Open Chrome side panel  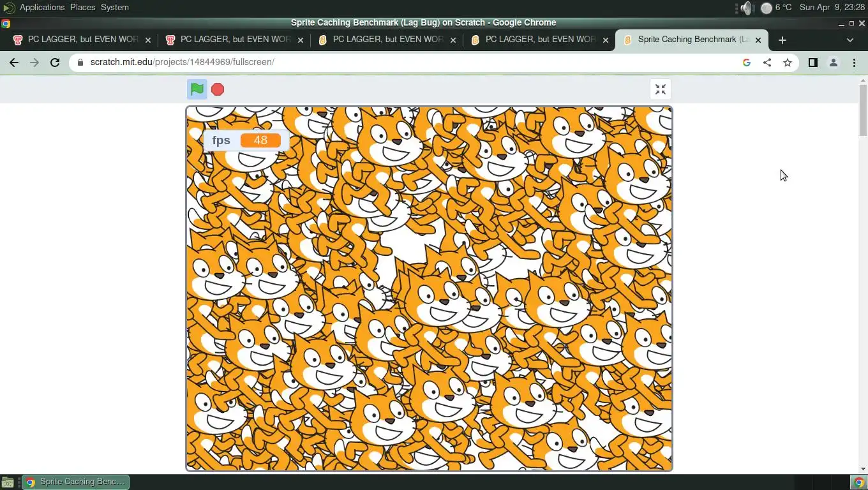click(813, 63)
